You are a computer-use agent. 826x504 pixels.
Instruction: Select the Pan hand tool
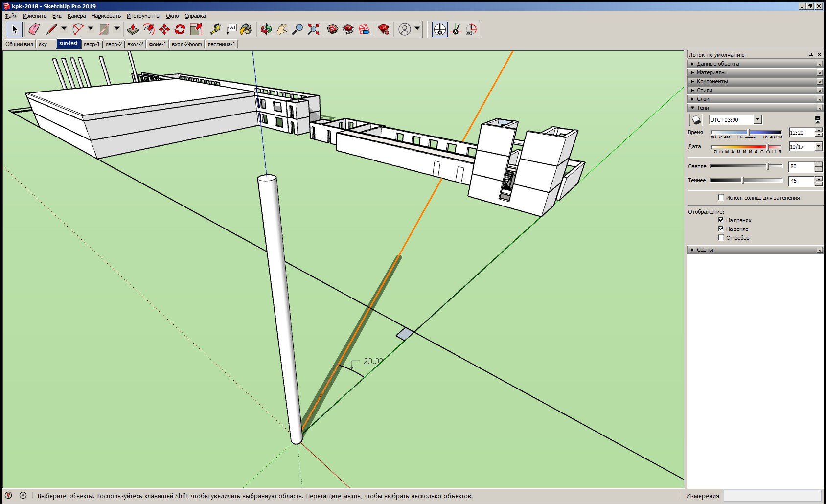tap(281, 29)
